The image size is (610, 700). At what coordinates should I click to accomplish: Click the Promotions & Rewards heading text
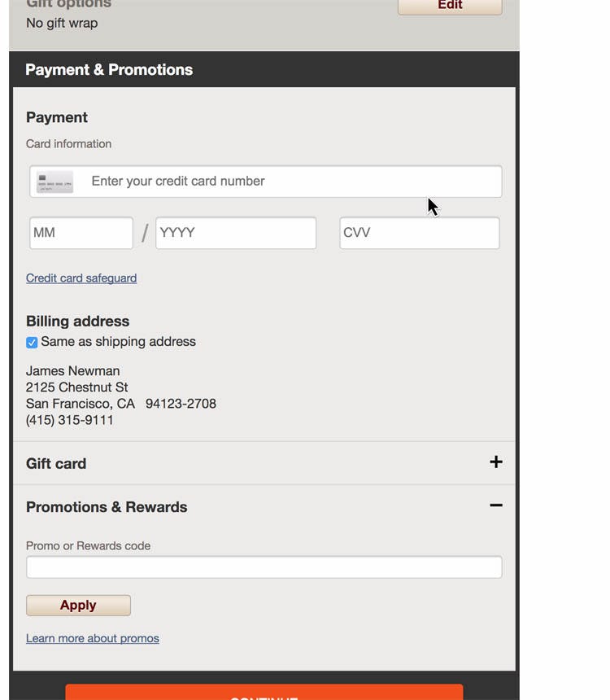[107, 507]
